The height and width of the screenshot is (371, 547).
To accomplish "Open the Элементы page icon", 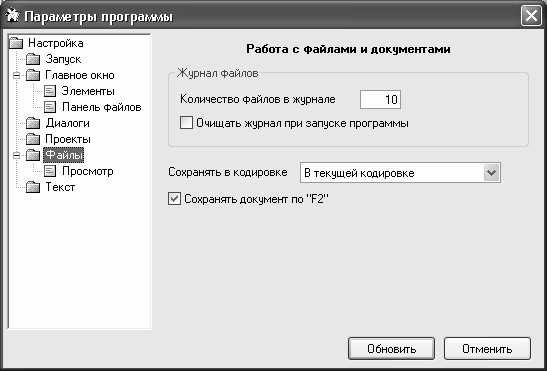I will [x=50, y=91].
